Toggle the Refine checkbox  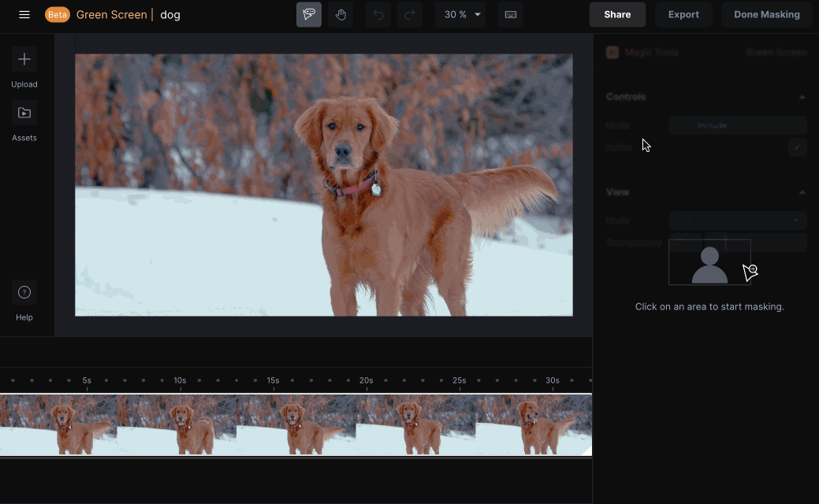coord(797,147)
